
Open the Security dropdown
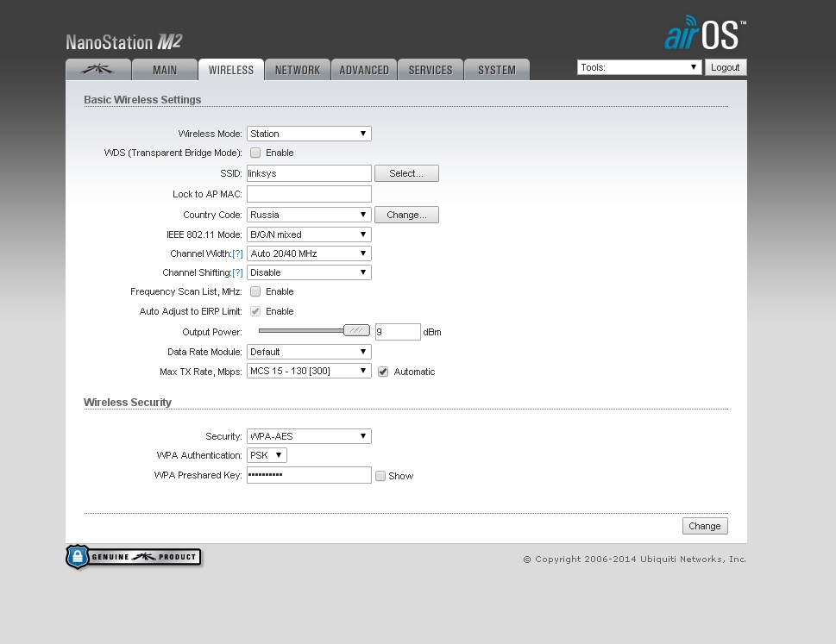(309, 436)
